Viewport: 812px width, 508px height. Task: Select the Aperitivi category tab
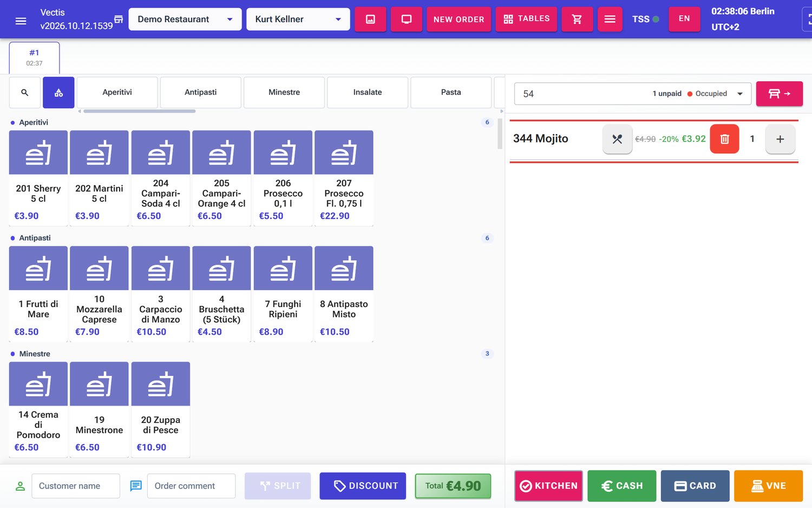point(117,93)
